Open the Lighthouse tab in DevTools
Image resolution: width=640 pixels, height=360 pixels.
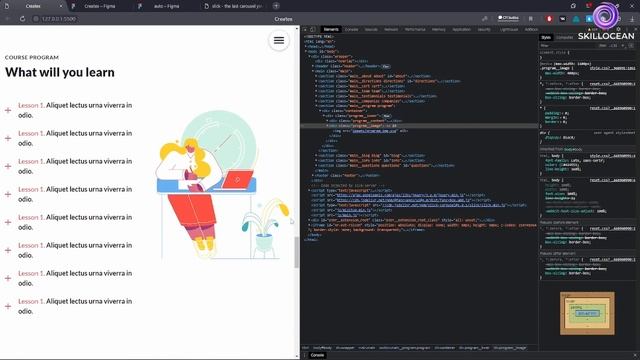509,29
